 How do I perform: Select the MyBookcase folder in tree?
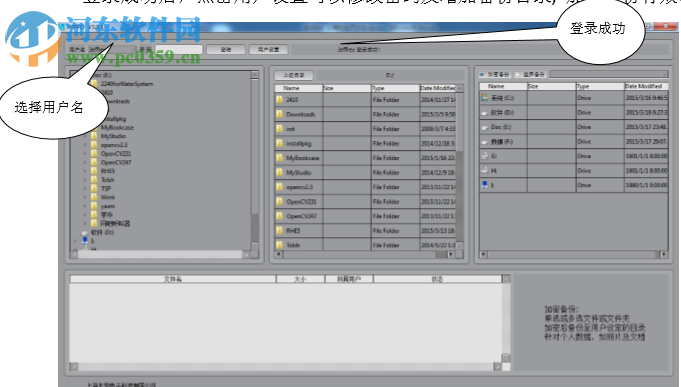(117, 127)
